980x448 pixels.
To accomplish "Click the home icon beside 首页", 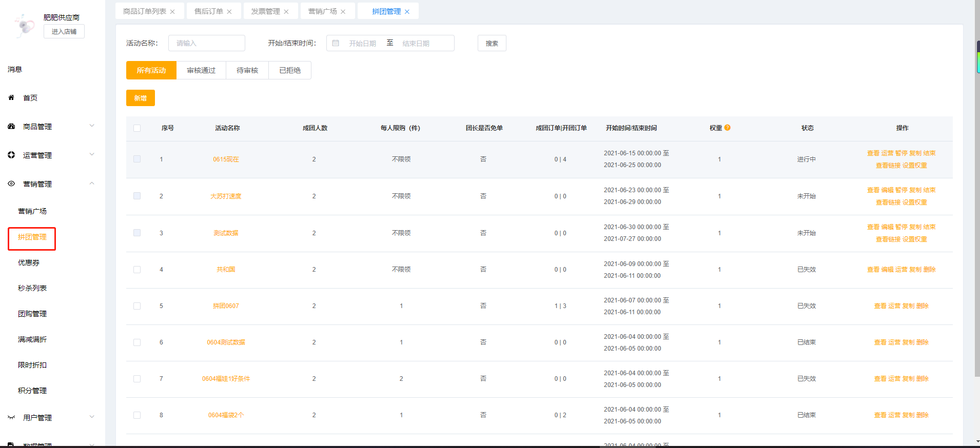I will [11, 97].
